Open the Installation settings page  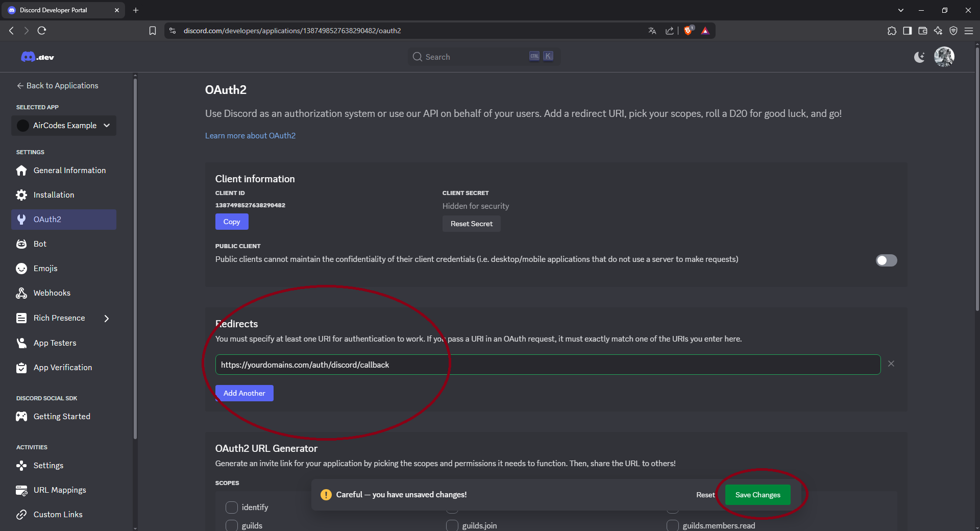click(64, 195)
